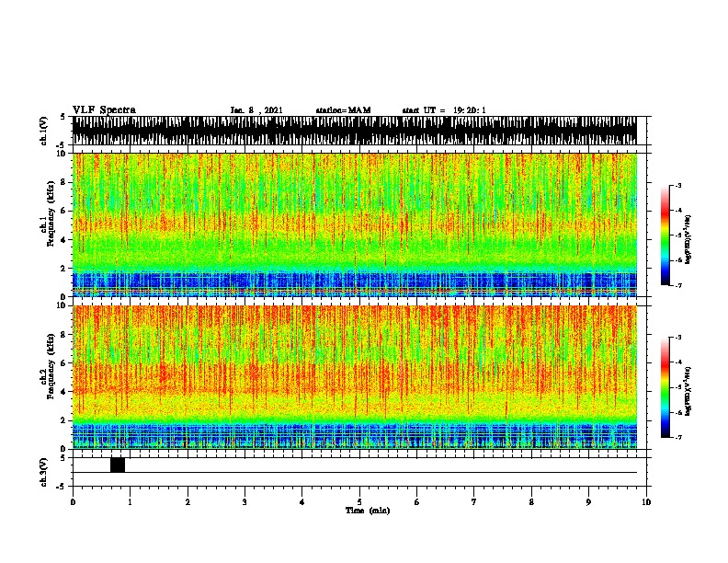
Task: Click the ch.1 spectrogram color scale bar
Action: (x=665, y=236)
